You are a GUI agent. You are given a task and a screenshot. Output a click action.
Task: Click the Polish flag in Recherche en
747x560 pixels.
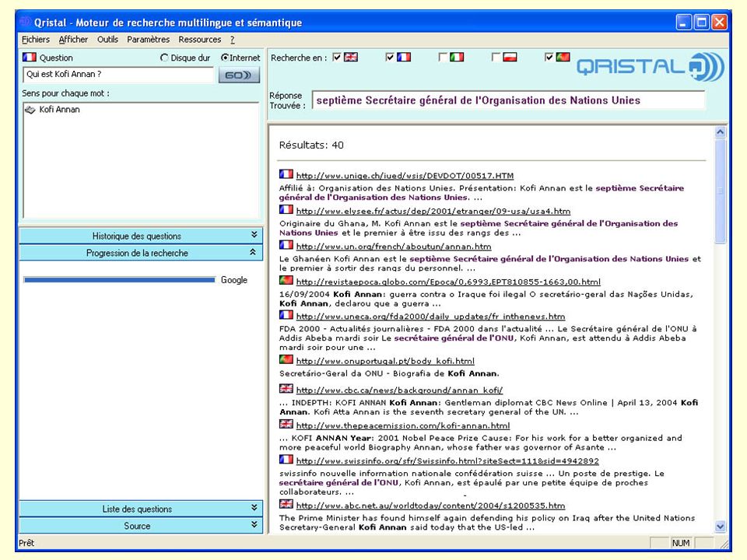click(510, 57)
